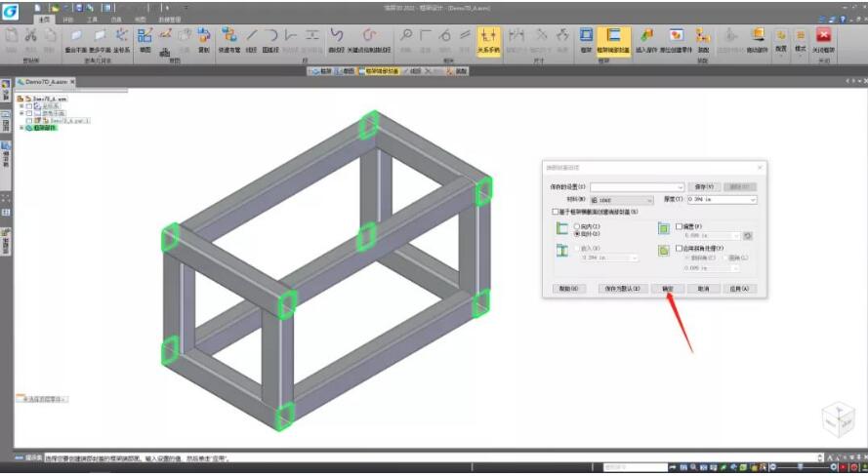
Task: Select the Curve Path tool
Action: coord(337,40)
